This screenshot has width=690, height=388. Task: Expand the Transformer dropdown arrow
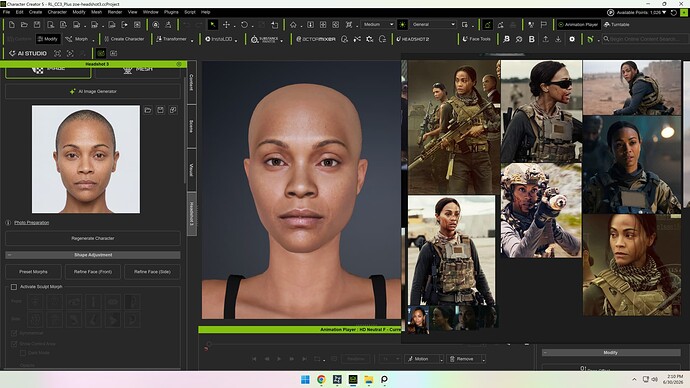192,40
